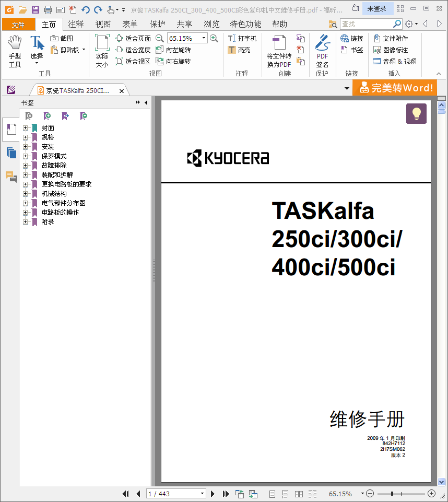Open the 电路板的操作 bookmark
The width and height of the screenshot is (448, 502).
click(x=60, y=213)
